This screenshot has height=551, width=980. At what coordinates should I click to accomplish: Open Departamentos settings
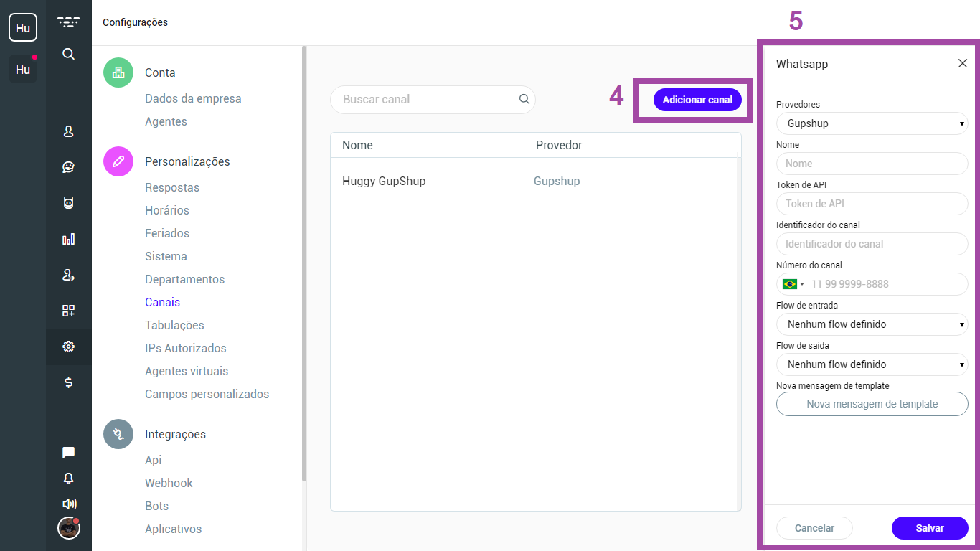185,279
